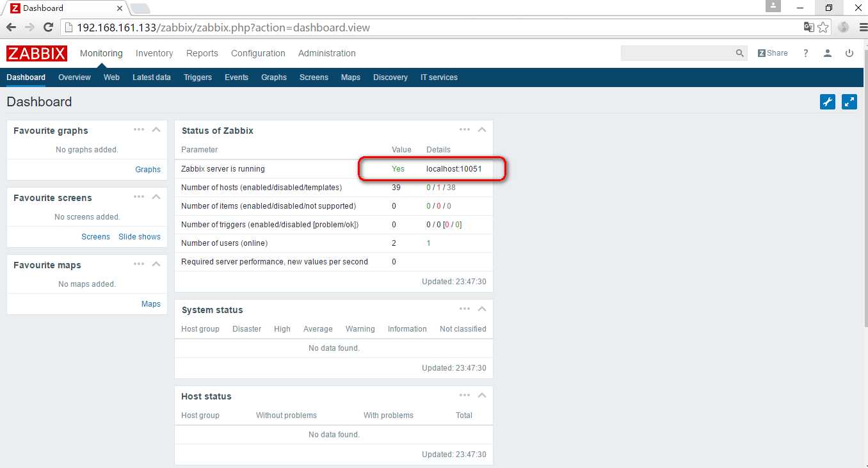Click Slide shows link
This screenshot has height=468, width=868.
point(140,237)
